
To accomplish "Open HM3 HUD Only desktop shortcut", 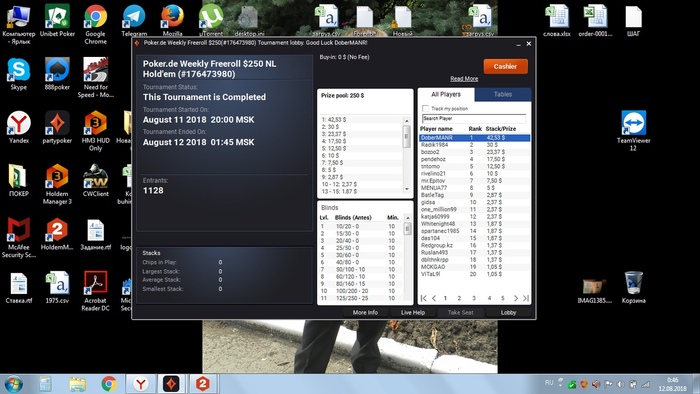I will click(x=96, y=131).
